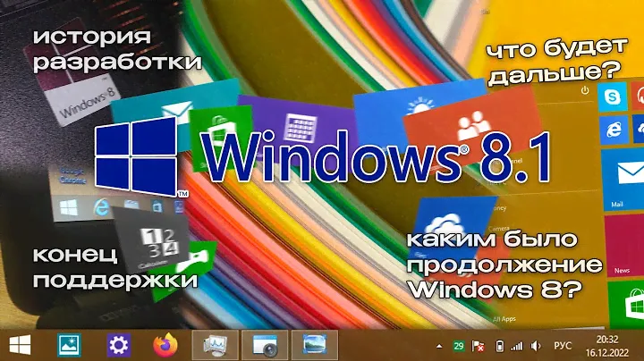
Task: Click the volume speaker tray icon
Action: coord(535,345)
